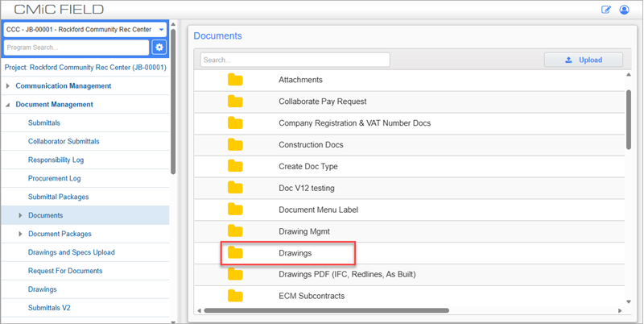
Task: Open the Company Registration & VAT folder icon
Action: tap(235, 123)
